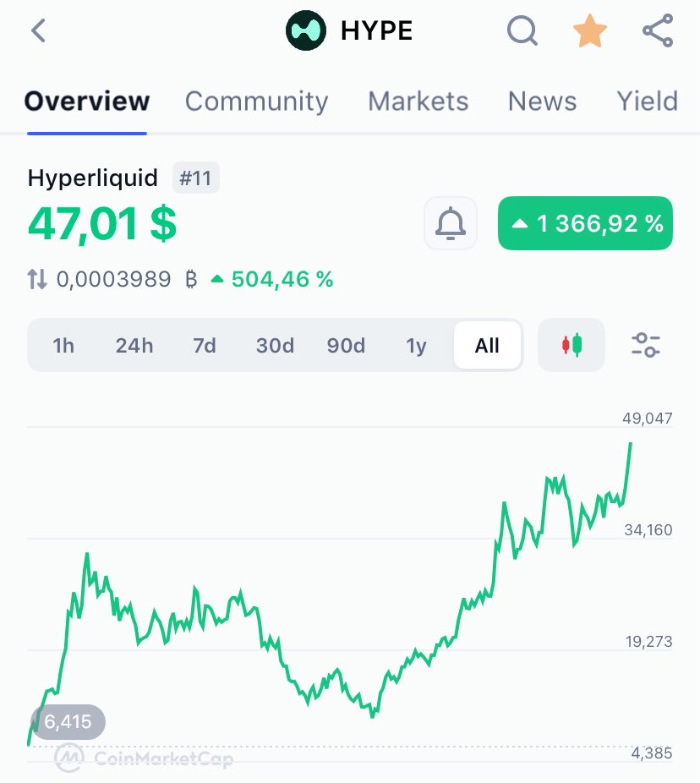The width and height of the screenshot is (700, 783).
Task: Tap the HYPE ticker title
Action: pos(376,31)
